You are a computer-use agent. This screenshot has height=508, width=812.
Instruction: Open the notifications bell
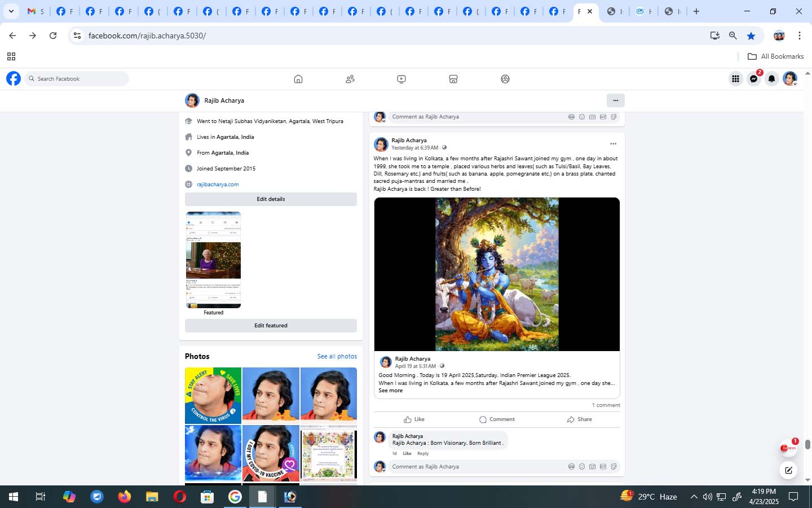pyautogui.click(x=772, y=79)
